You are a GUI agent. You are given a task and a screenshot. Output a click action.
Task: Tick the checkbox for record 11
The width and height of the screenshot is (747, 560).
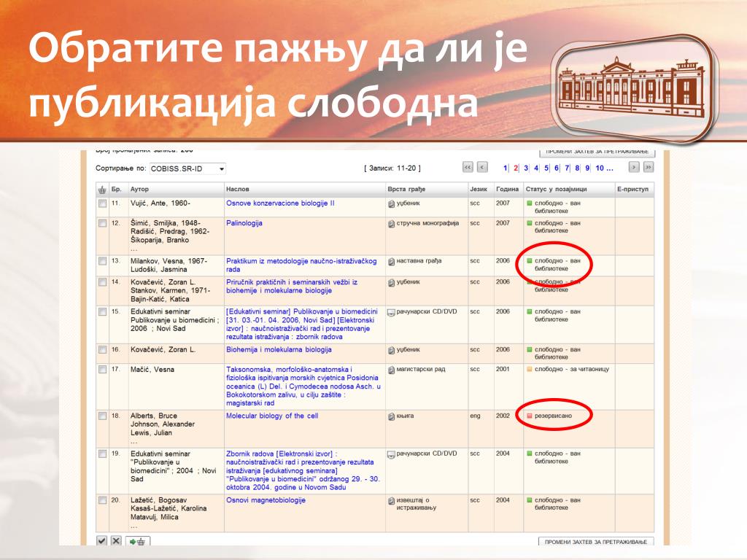(102, 203)
